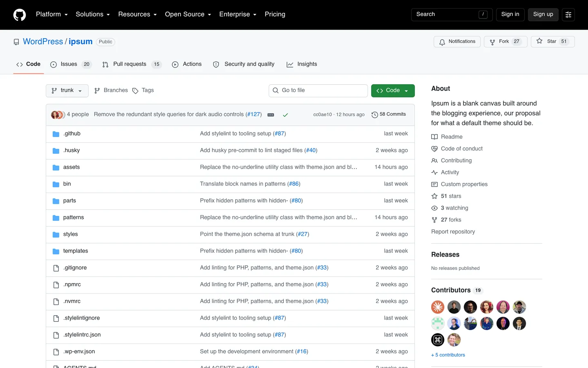View the 3 watching link
This screenshot has width=588, height=368.
point(450,208)
